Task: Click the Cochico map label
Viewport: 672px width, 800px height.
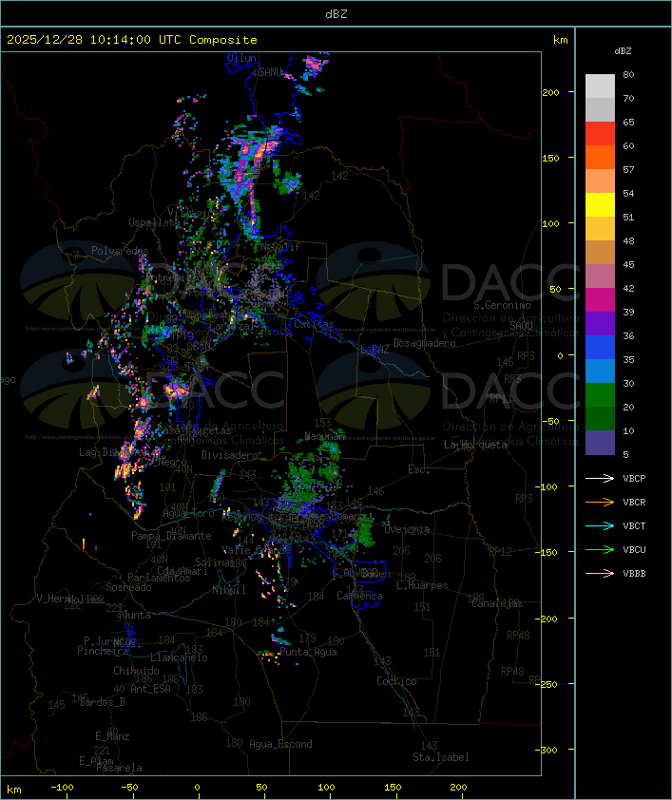Action: coord(396,681)
